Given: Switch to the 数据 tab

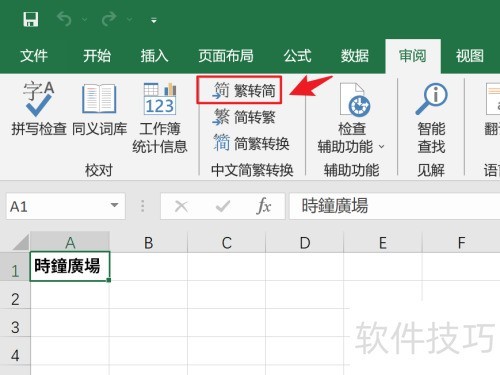Looking at the screenshot, I should coord(355,56).
